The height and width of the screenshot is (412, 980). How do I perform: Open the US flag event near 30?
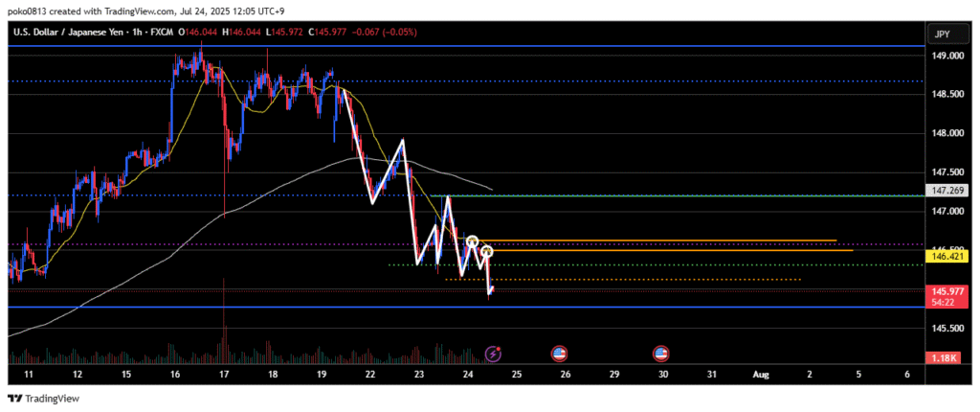[x=660, y=354]
